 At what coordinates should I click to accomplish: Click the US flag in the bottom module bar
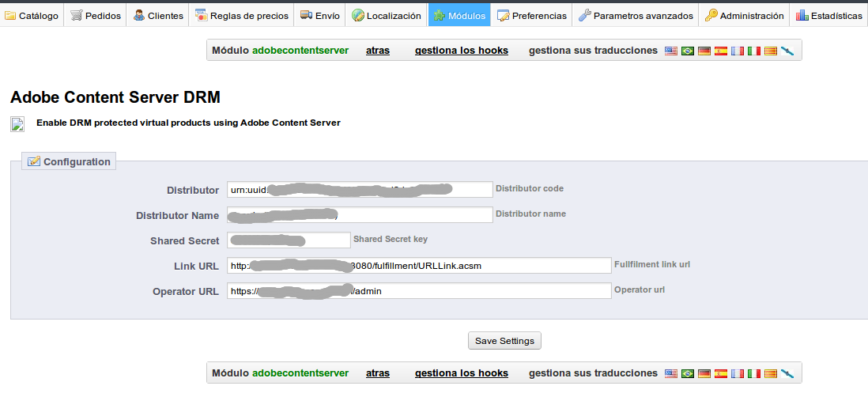pos(671,373)
